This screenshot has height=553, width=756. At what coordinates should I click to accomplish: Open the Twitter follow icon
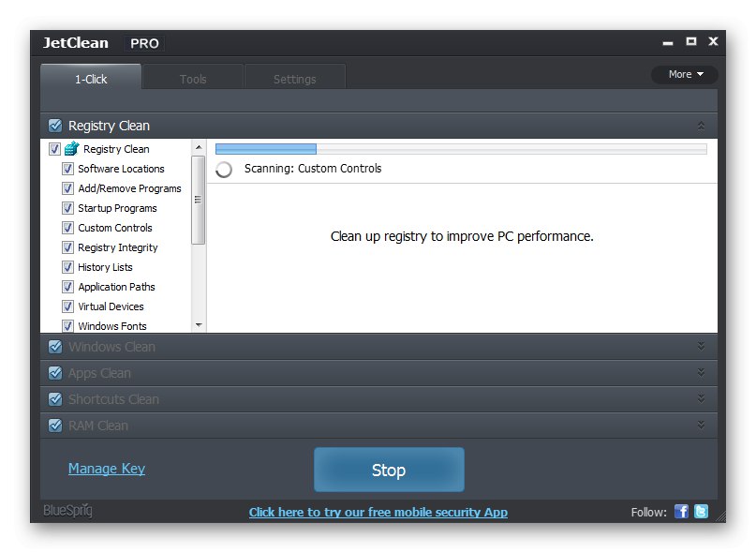[x=701, y=511]
